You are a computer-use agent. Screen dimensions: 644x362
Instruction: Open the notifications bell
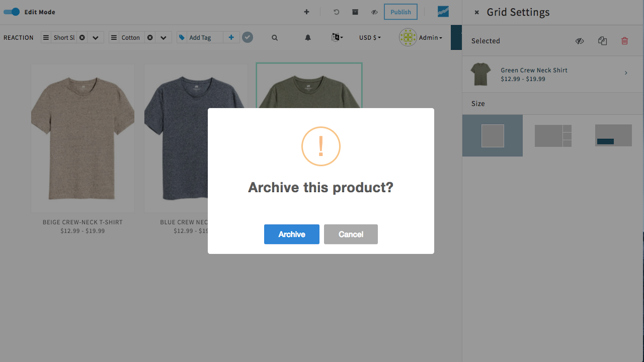(x=308, y=38)
